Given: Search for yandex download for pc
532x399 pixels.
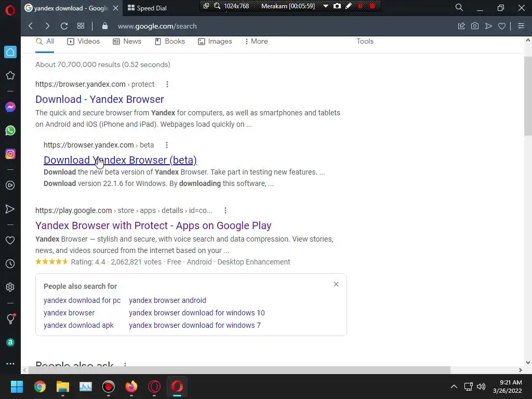Looking at the screenshot, I should pyautogui.click(x=82, y=300).
